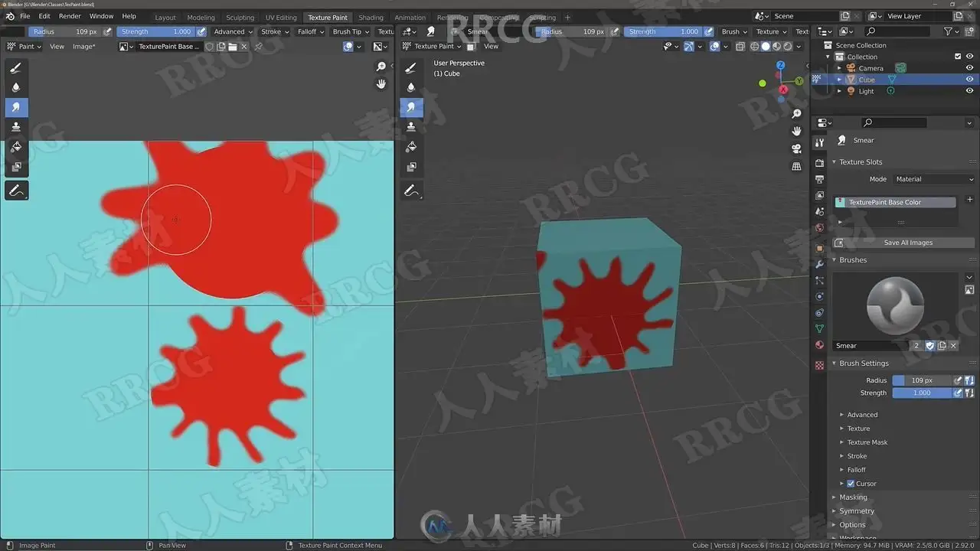The width and height of the screenshot is (980, 551).
Task: Open the Object Data mesh properties tab
Action: pos(820,329)
